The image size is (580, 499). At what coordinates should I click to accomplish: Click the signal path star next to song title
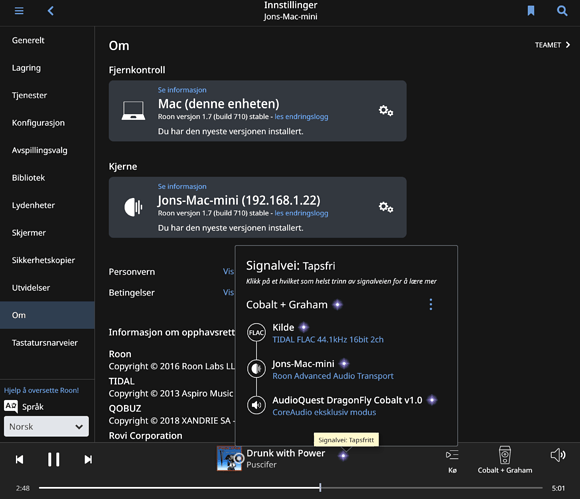click(x=343, y=456)
